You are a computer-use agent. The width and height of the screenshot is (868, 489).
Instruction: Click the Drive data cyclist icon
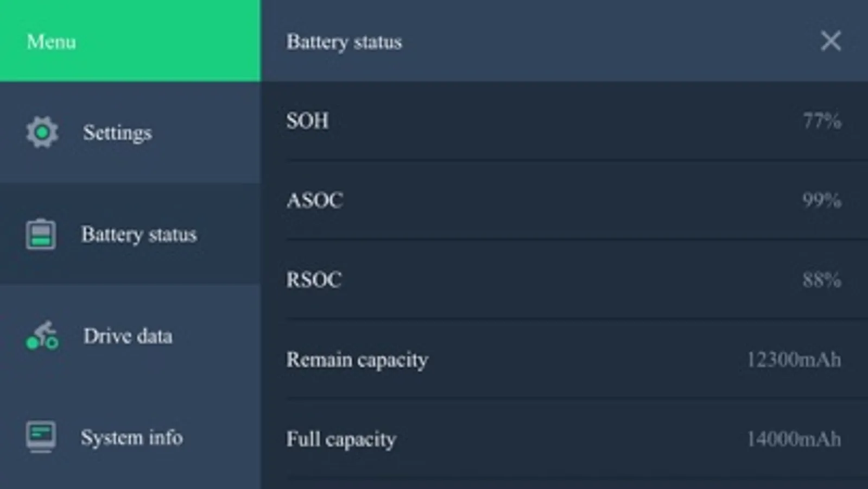coord(42,336)
